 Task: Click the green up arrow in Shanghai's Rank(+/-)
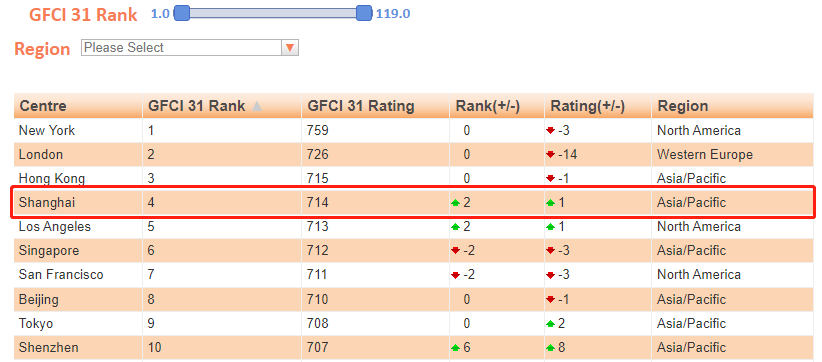456,203
